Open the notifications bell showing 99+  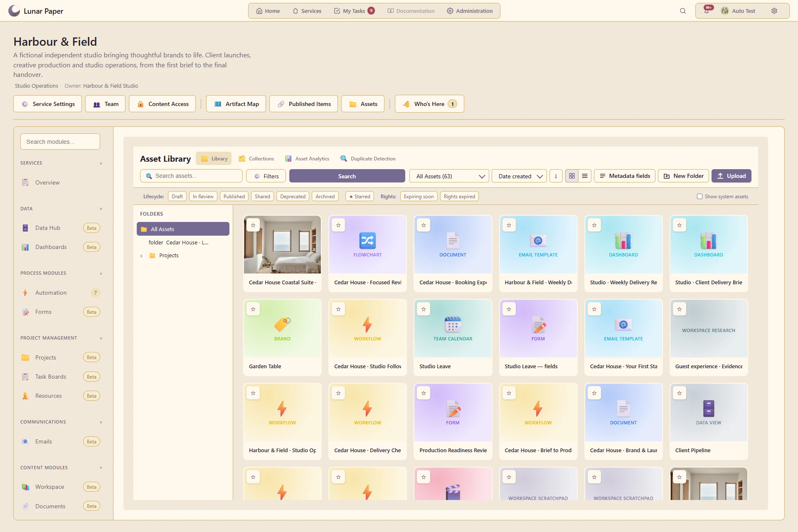tap(707, 11)
